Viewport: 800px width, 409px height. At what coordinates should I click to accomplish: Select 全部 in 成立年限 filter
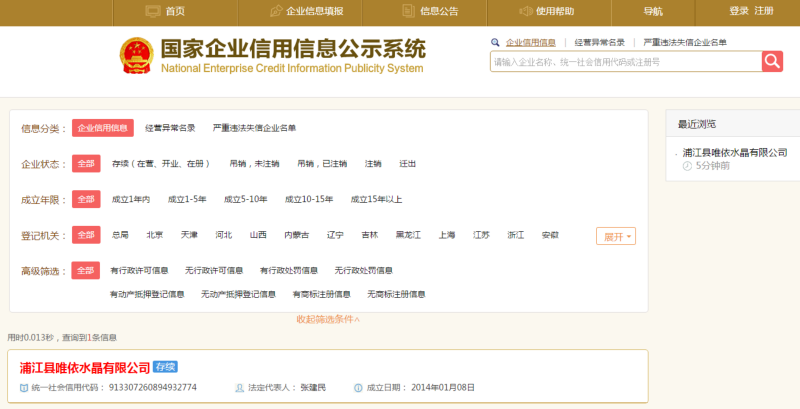click(86, 199)
